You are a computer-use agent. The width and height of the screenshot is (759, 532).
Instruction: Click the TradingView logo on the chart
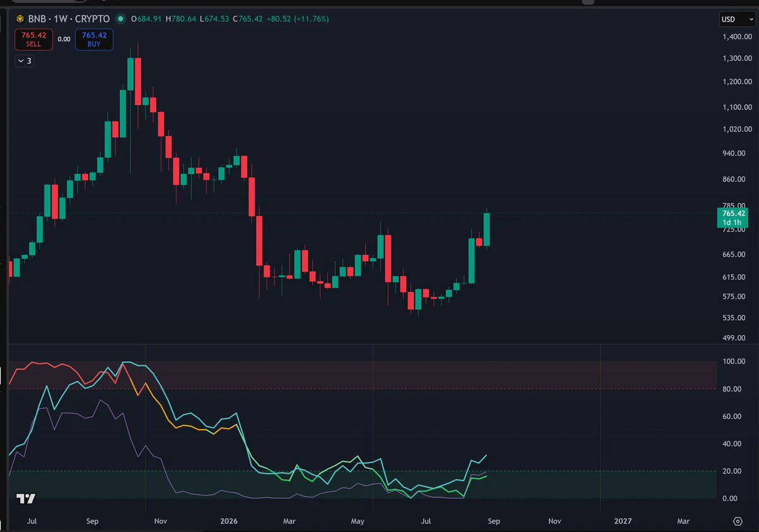coord(26,498)
